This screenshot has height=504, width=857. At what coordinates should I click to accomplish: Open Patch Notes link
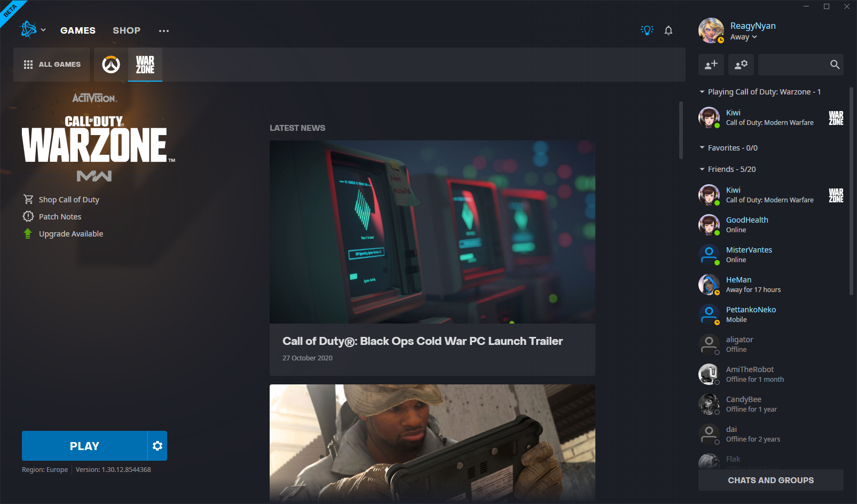coord(60,217)
